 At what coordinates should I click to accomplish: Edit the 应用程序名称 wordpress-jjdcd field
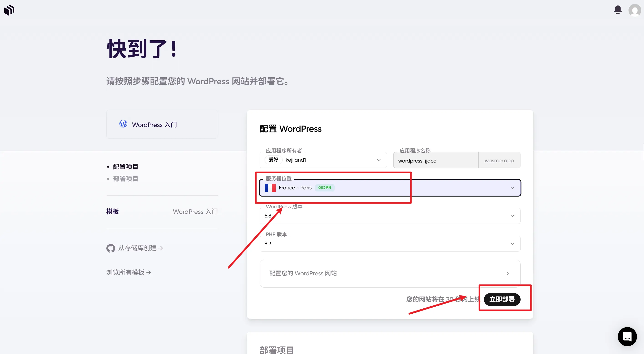tap(436, 160)
